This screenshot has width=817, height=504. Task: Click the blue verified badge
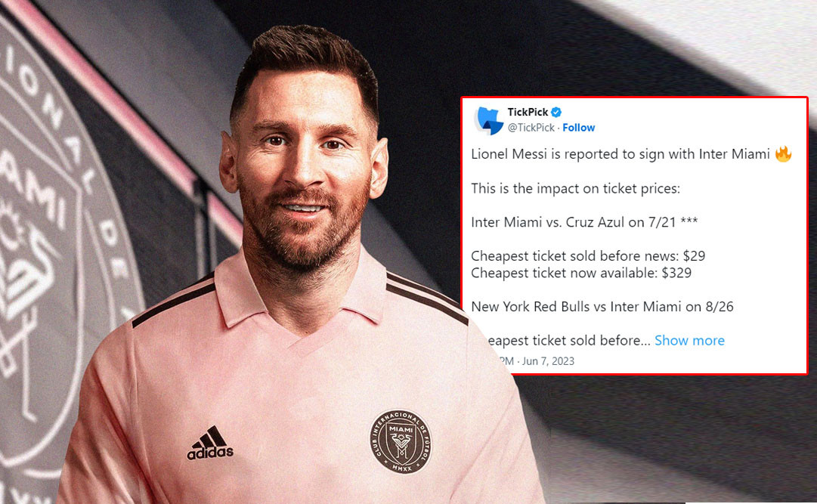(556, 112)
